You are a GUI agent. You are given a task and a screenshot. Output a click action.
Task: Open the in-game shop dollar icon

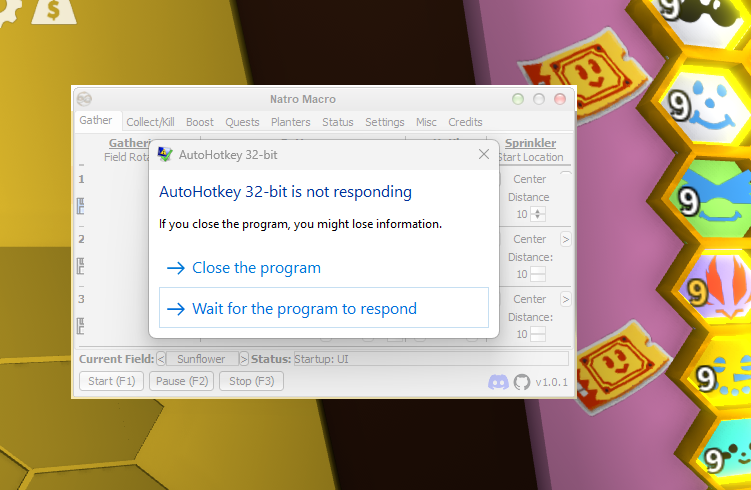[54, 11]
